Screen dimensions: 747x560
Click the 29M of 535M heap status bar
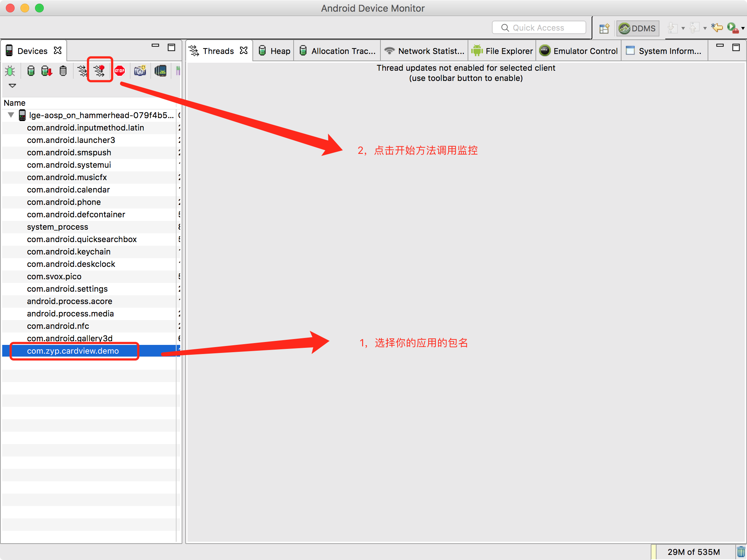pos(693,552)
